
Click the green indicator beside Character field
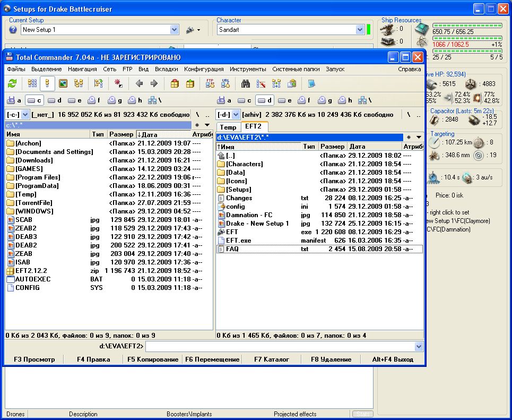click(x=368, y=30)
